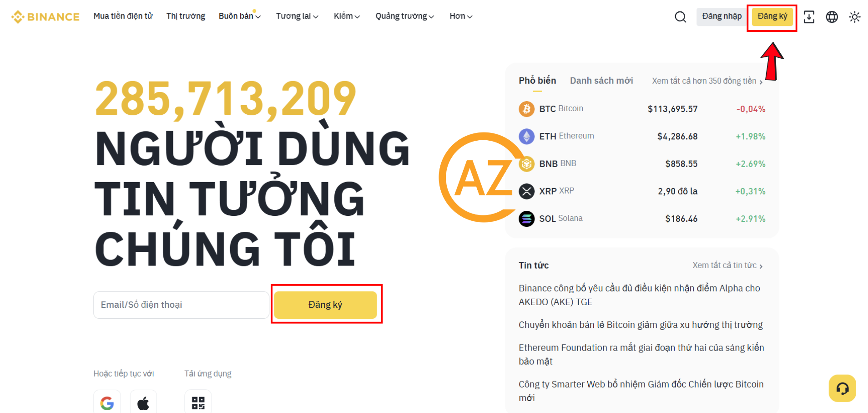Viewport: 868px width, 413px height.
Task: Click the Email/Số điện thoại input field
Action: (x=181, y=305)
